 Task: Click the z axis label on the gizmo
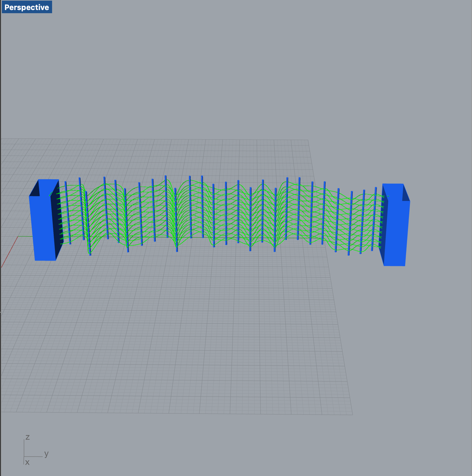(28, 436)
